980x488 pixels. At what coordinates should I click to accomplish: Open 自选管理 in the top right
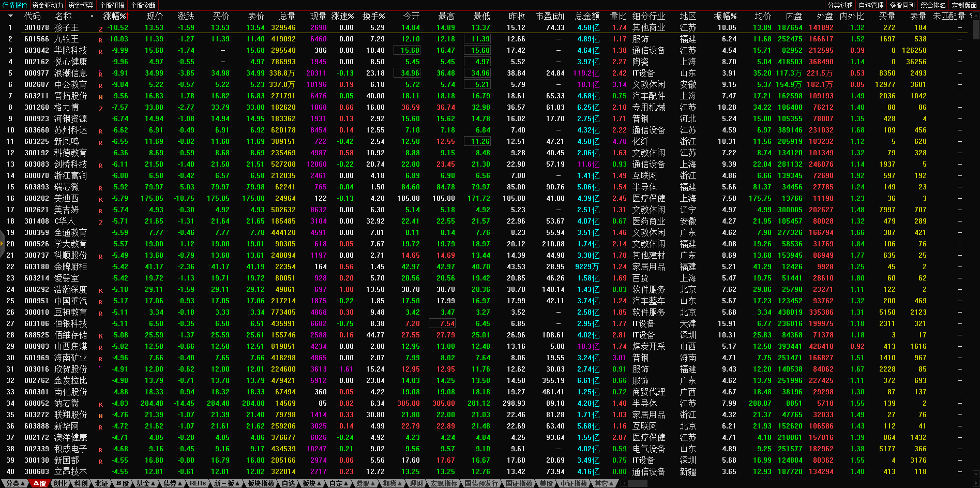coord(871,5)
